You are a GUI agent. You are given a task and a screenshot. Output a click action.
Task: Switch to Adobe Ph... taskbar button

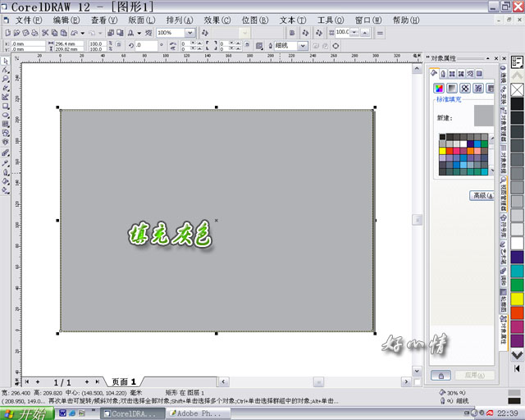click(199, 414)
